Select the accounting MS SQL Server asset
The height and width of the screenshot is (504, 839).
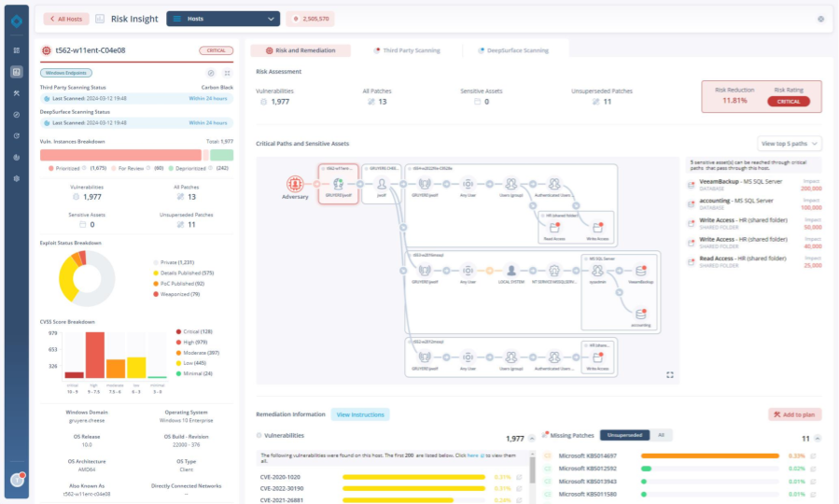click(755, 203)
